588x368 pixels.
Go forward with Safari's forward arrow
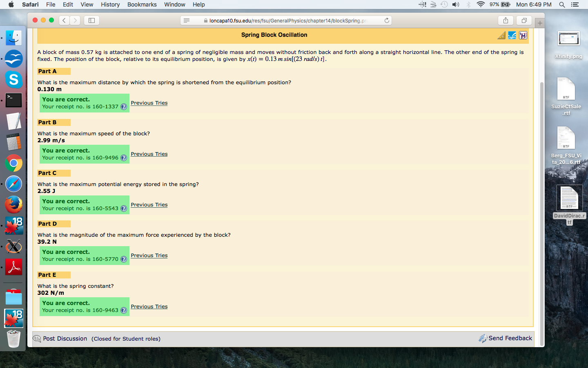click(75, 20)
